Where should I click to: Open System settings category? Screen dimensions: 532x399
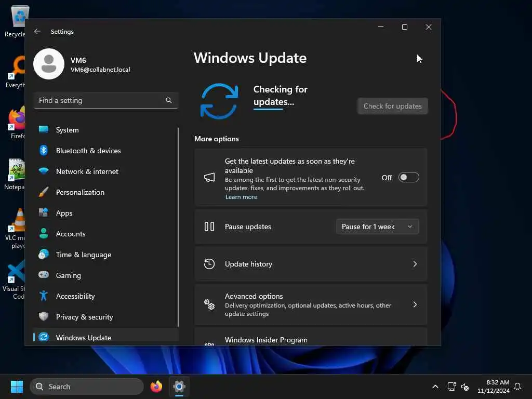[x=106, y=129]
